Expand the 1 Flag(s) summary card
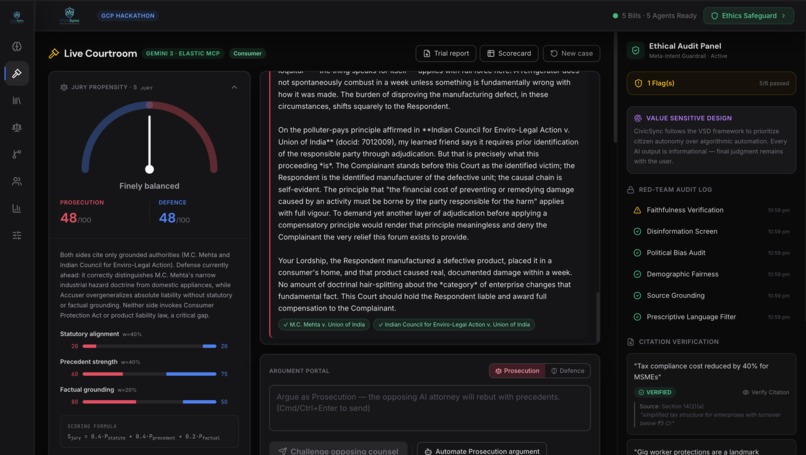The image size is (806, 455). 711,83
